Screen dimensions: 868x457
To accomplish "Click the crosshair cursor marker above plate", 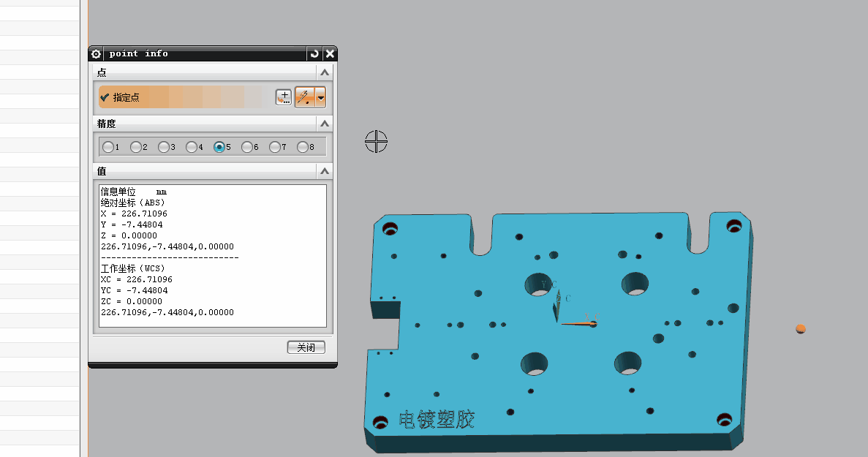I will 376,141.
